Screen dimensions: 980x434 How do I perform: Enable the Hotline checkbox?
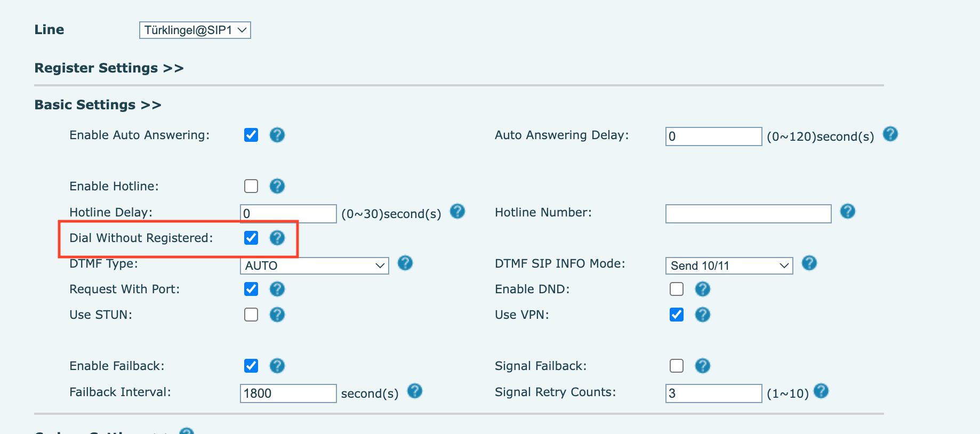(x=251, y=186)
